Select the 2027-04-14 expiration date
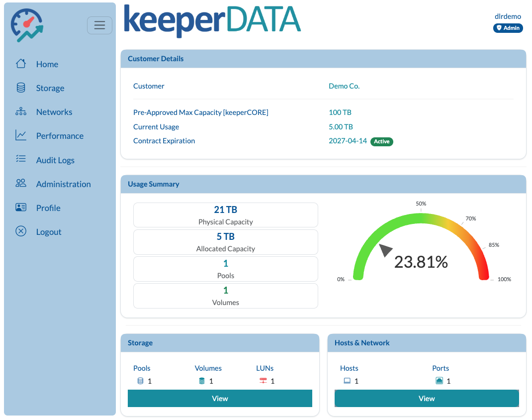Screen dimensions: 532x420 coord(348,141)
